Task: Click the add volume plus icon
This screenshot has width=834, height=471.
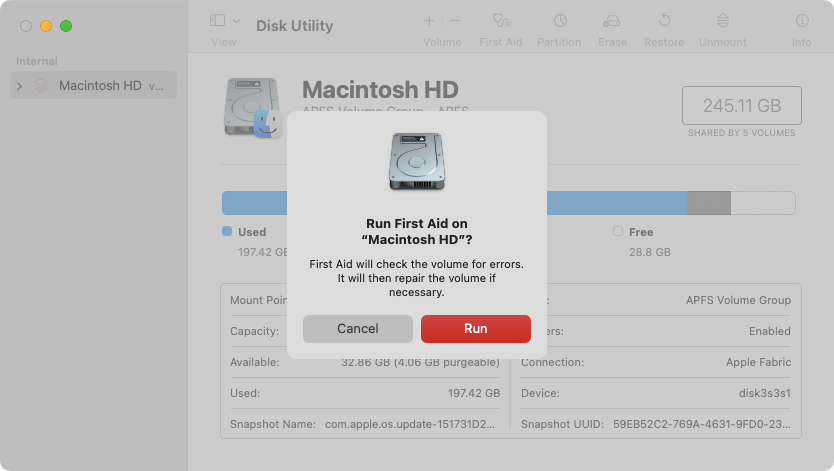Action: (x=429, y=21)
